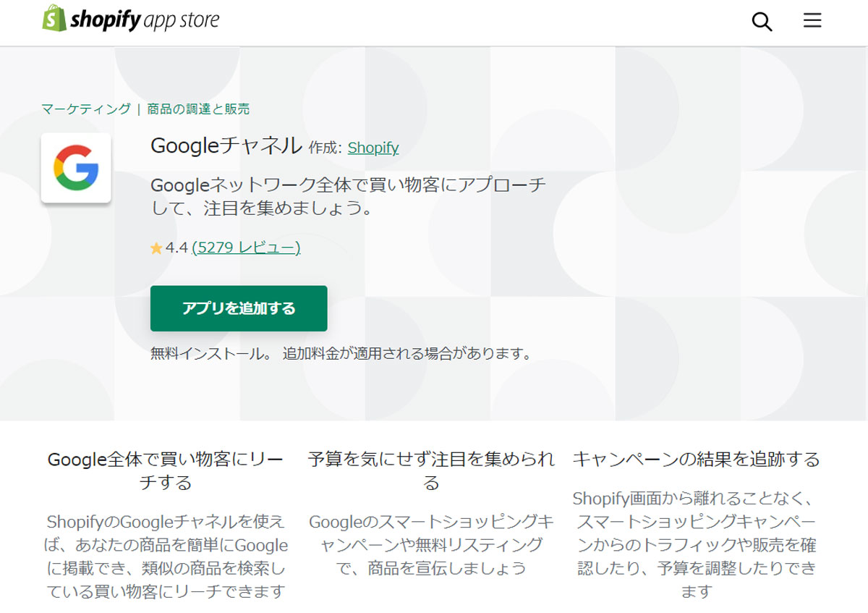Open the マーケティング category link
The image size is (868, 613).
(x=86, y=109)
